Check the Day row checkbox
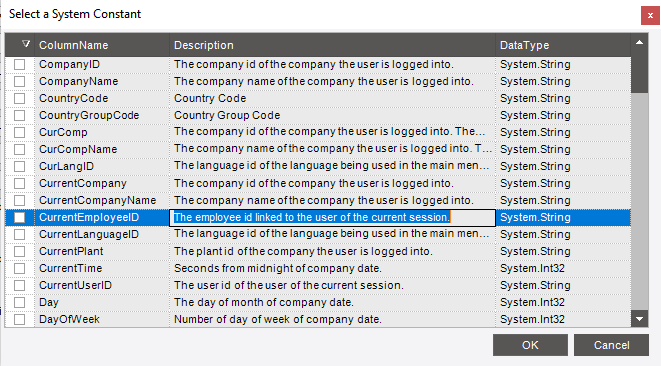The width and height of the screenshot is (661, 366). pos(19,302)
